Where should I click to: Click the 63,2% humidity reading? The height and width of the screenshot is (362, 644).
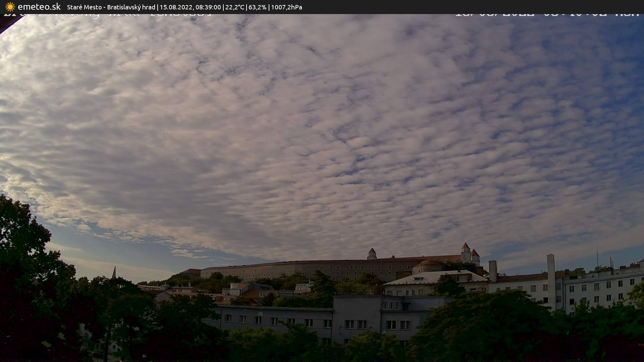point(257,7)
